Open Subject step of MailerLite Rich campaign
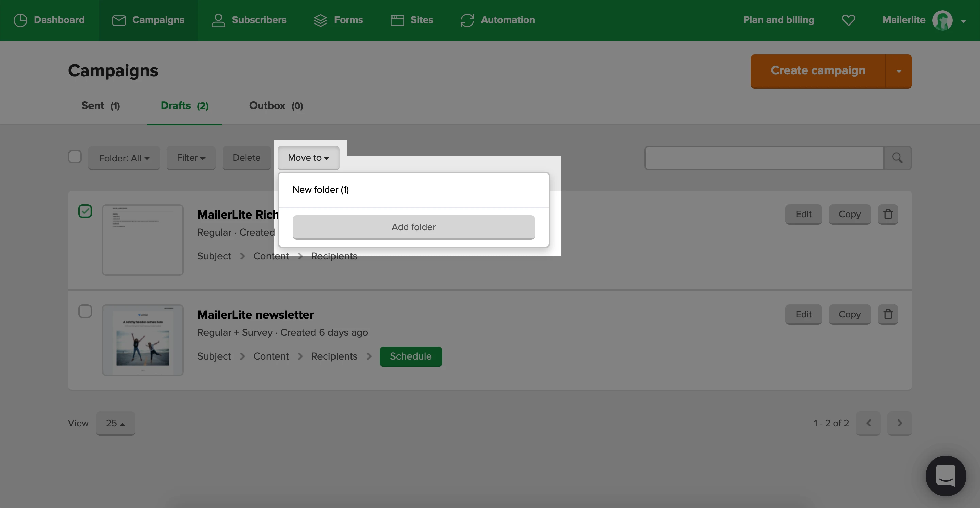Screen dimensions: 980x508 coord(214,256)
